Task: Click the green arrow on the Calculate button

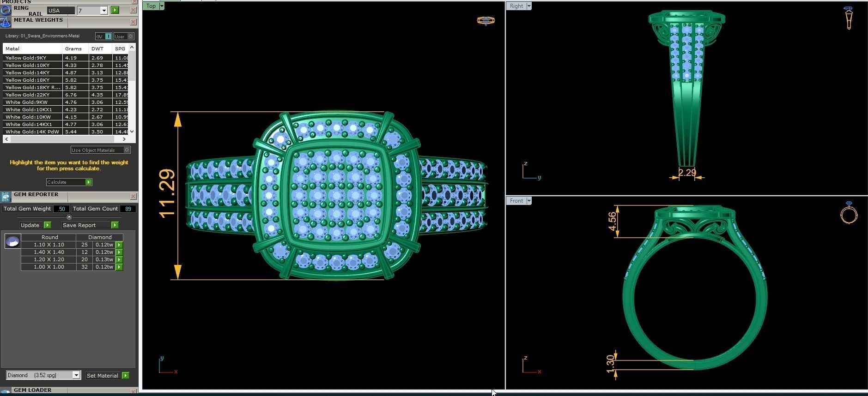Action: tap(88, 182)
